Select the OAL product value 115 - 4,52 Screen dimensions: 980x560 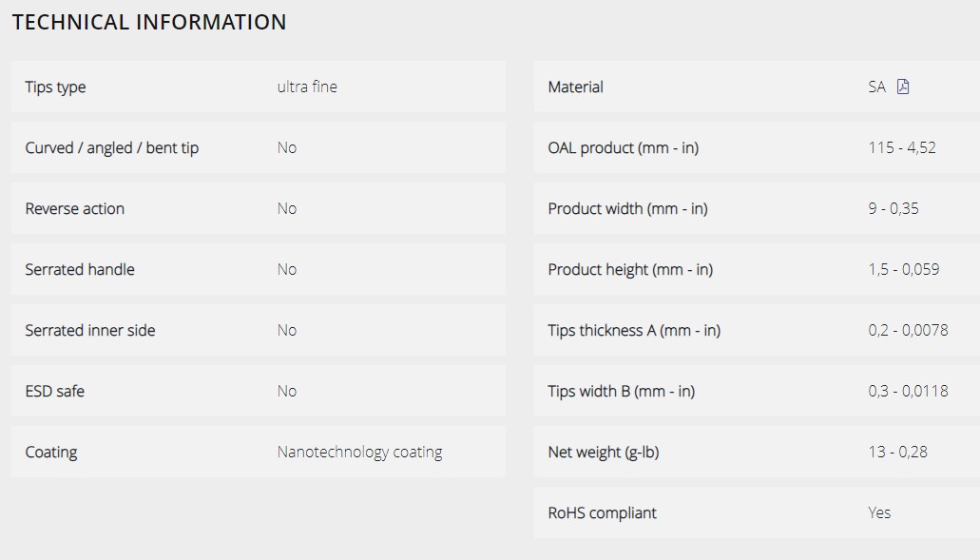click(902, 148)
